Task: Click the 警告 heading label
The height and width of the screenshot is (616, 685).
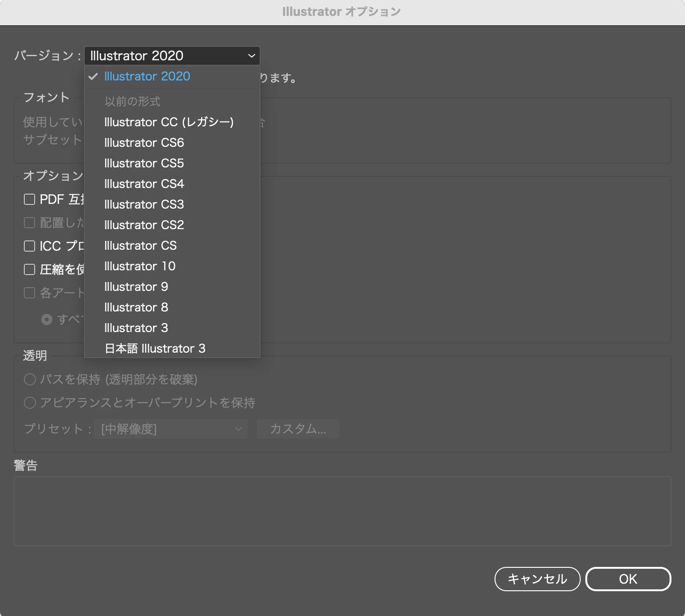Action: click(26, 465)
